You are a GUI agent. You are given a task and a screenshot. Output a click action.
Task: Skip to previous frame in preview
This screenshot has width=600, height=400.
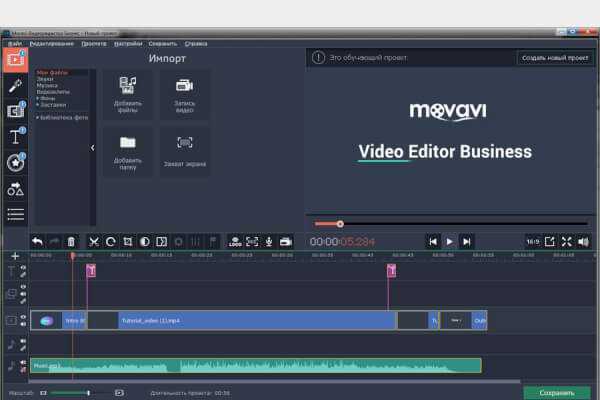pyautogui.click(x=433, y=242)
